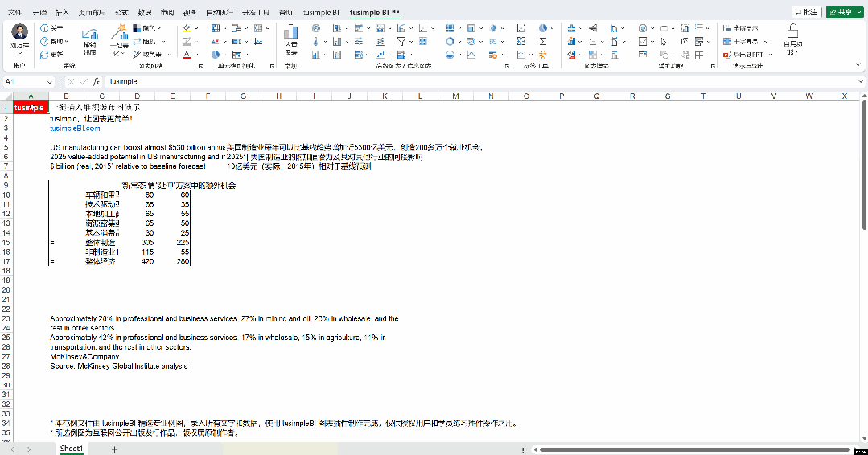Click the 共享 (Share) button
The width and height of the screenshot is (868, 455).
click(843, 12)
